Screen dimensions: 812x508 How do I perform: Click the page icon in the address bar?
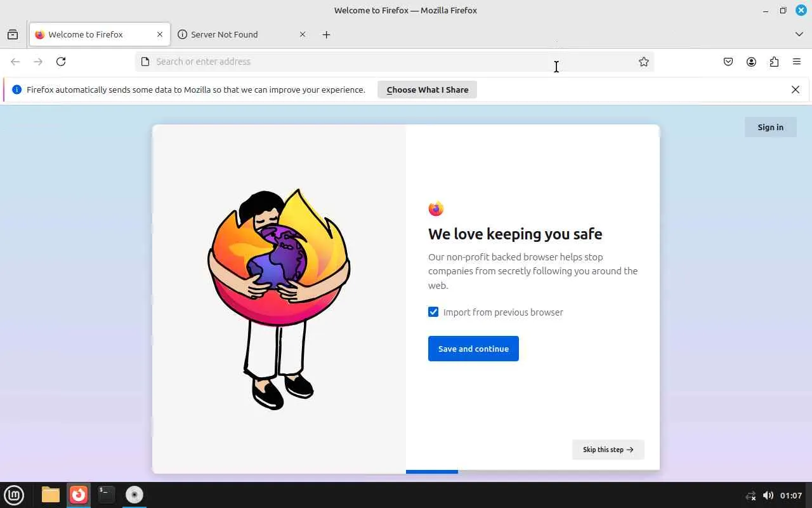[145, 62]
